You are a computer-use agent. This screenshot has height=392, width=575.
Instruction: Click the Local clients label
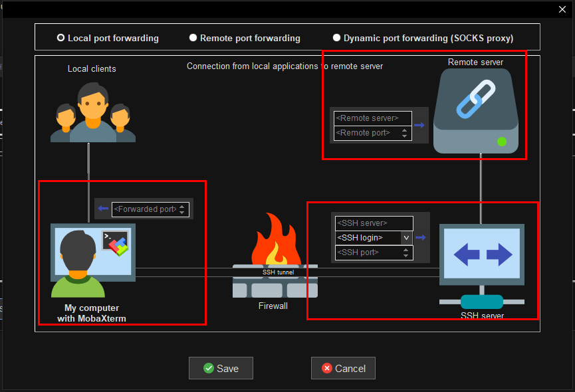tap(92, 69)
